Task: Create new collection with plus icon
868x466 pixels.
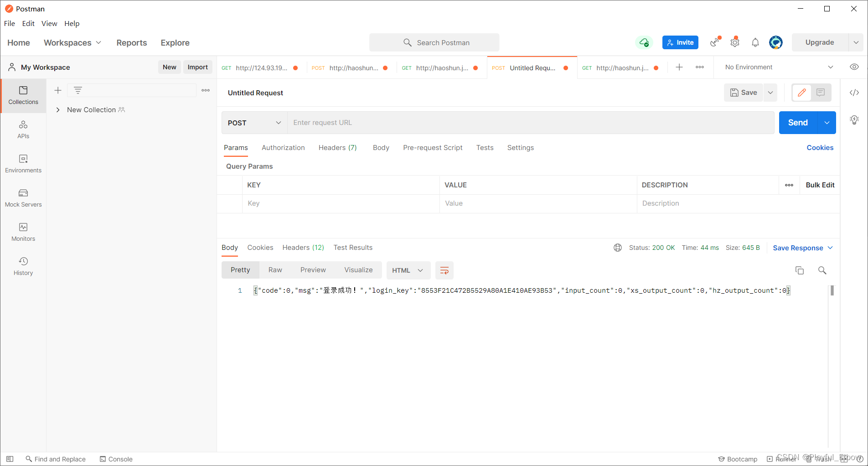Action: coord(58,90)
